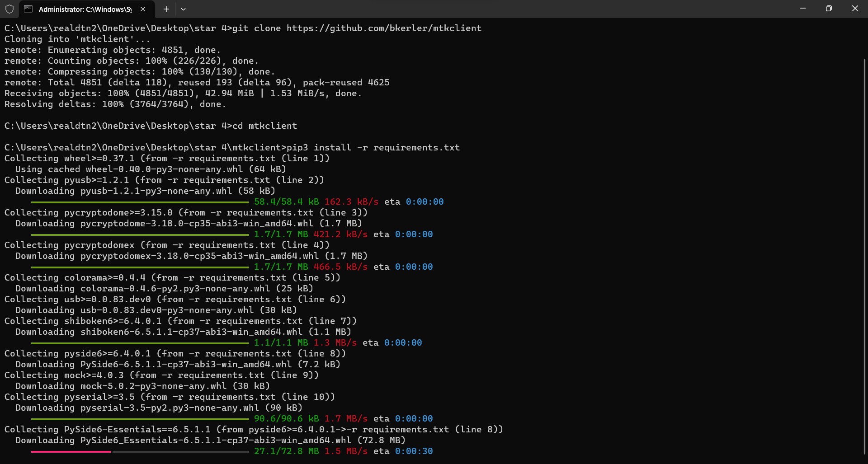The image size is (868, 464).
Task: Click the command prompt icon in the tab
Action: (28, 9)
